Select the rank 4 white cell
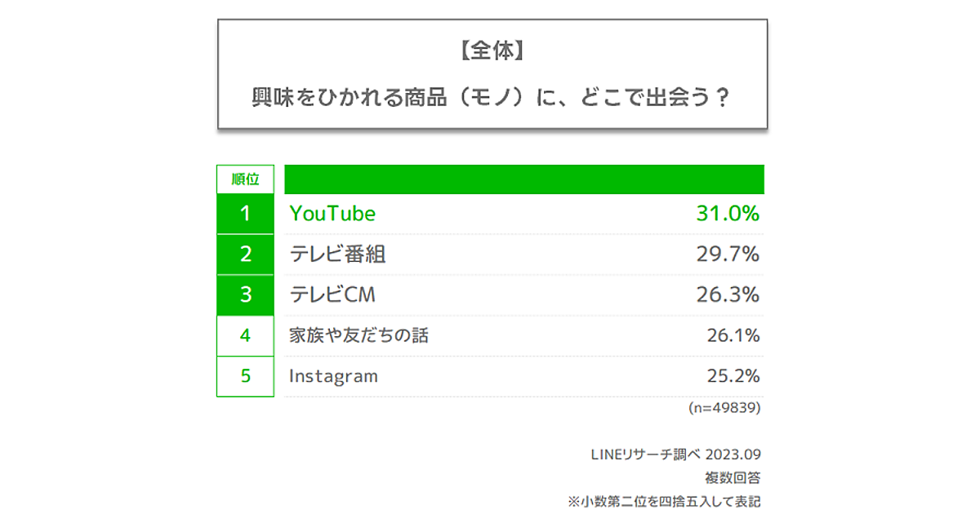Viewport: 980px width, 514px height. (245, 335)
